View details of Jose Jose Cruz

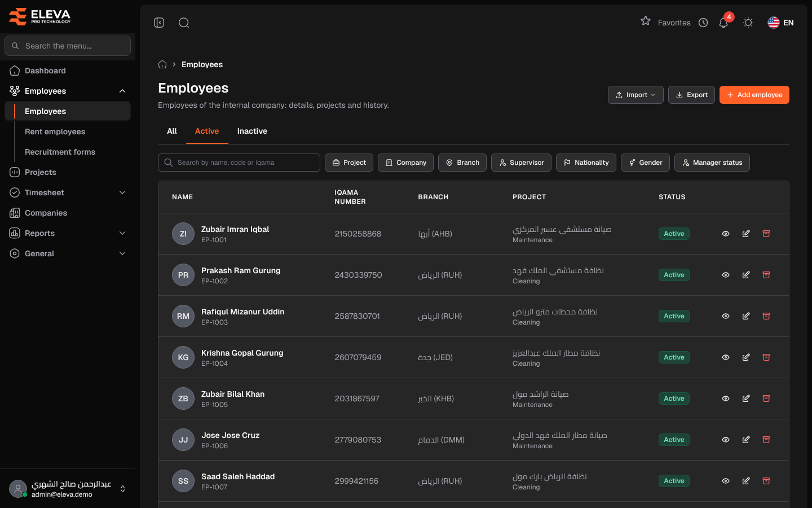(x=726, y=440)
